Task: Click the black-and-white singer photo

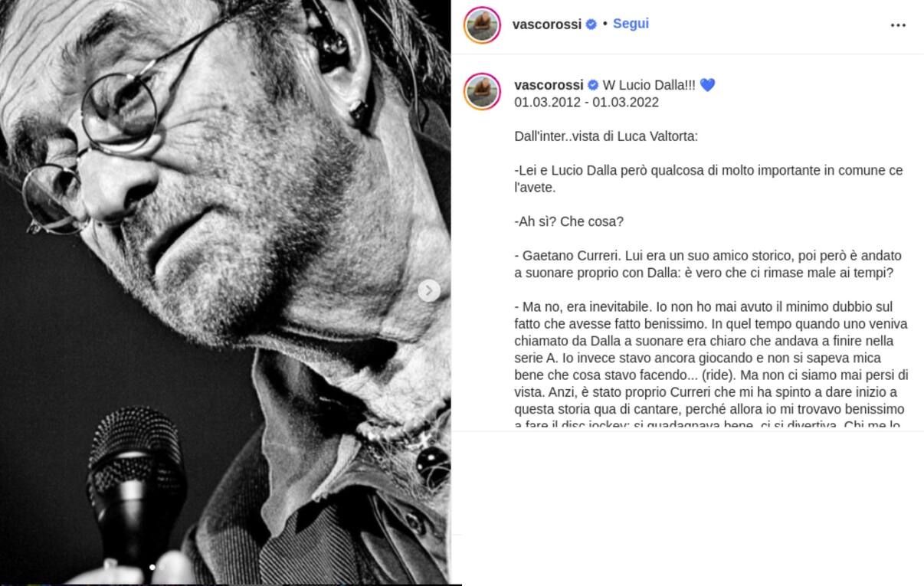Action: pos(225,291)
